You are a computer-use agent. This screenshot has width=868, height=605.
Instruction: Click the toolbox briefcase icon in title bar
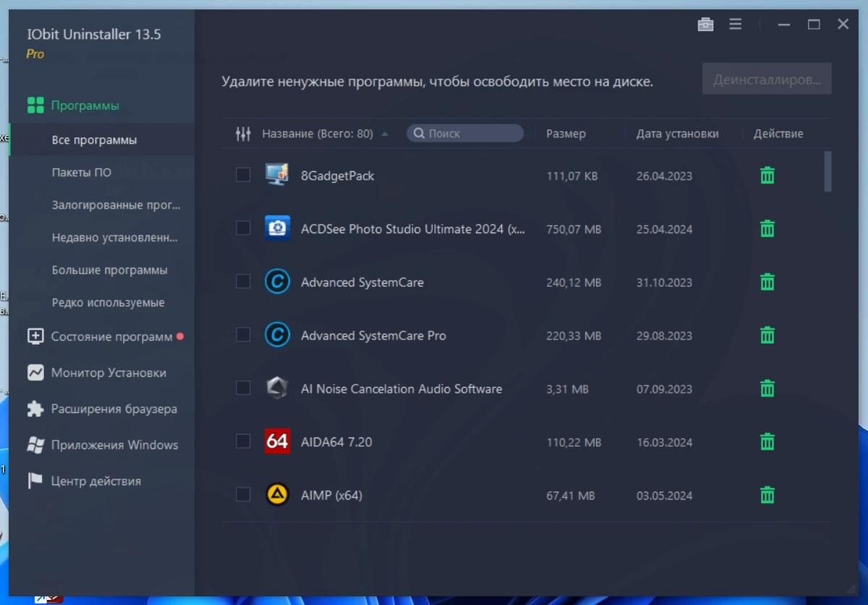pos(705,25)
